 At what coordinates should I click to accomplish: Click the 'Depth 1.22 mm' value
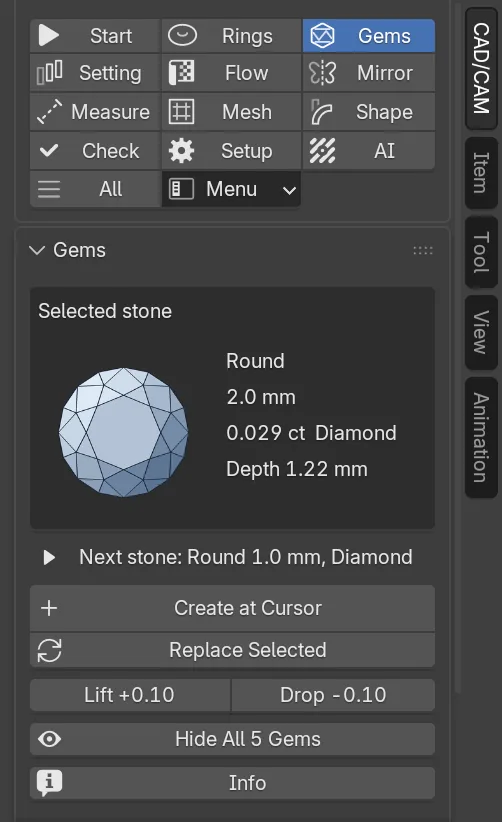297,469
